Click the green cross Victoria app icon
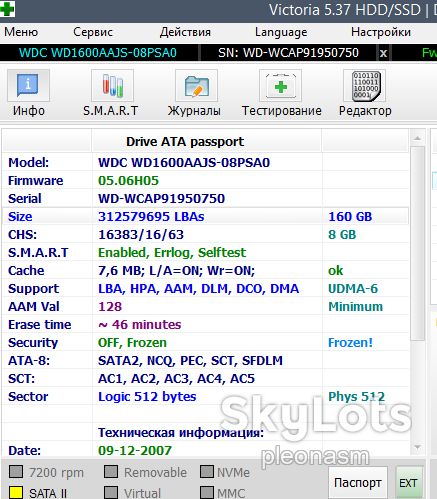Image resolution: width=437 pixels, height=499 pixels. (7, 9)
